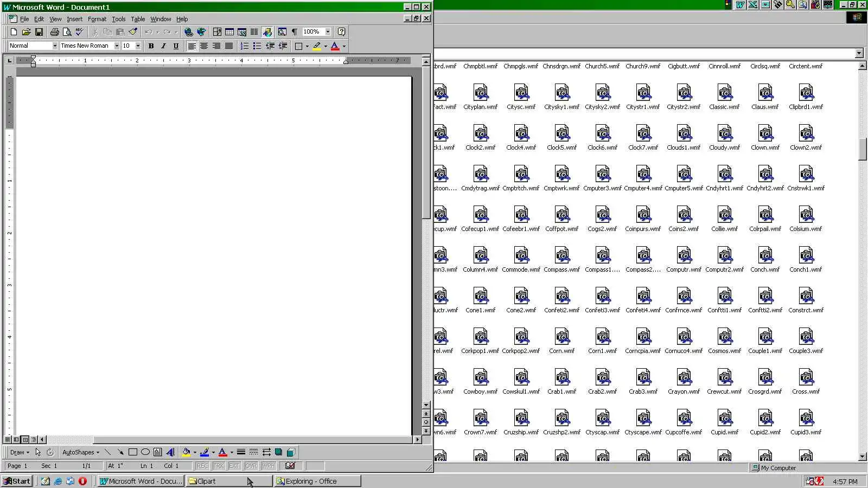Viewport: 868px width, 488px height.
Task: Switch to Microsoft Word taskbar button
Action: coord(141,481)
